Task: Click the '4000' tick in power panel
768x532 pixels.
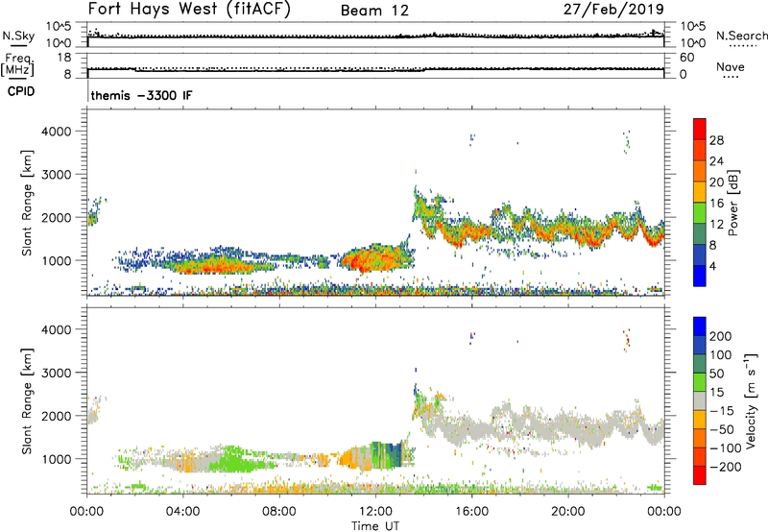Action: (x=57, y=132)
